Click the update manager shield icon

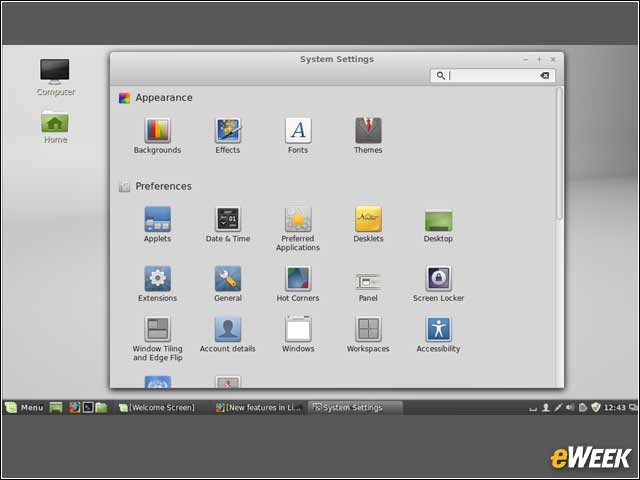tap(596, 407)
